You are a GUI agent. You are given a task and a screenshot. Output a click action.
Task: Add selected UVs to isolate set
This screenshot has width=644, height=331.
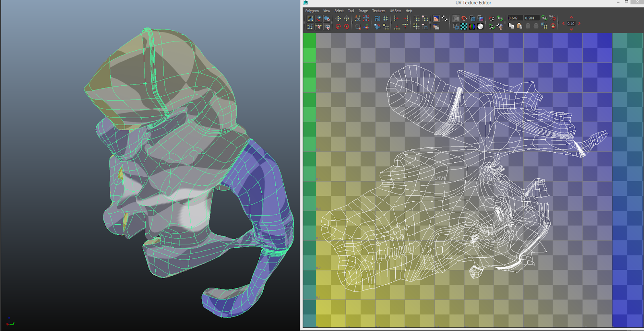click(425, 18)
